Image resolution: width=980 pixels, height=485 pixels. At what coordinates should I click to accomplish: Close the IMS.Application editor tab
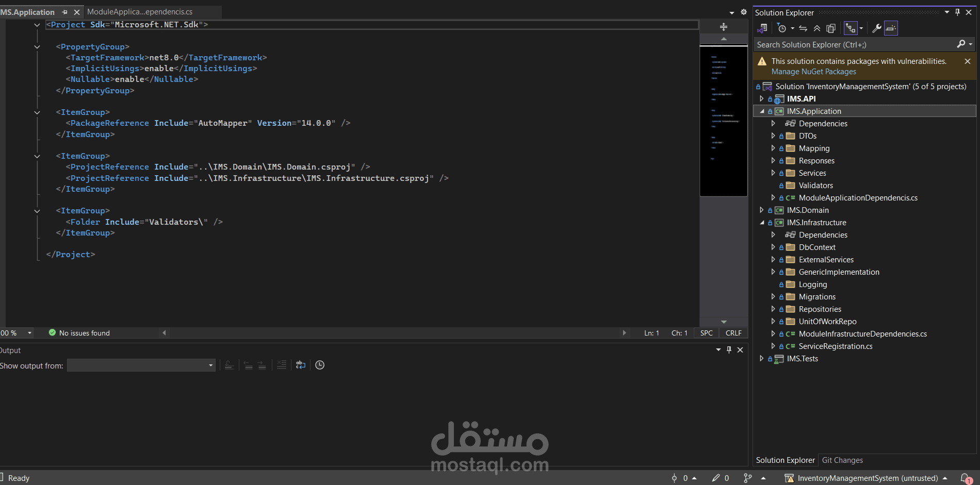click(77, 12)
